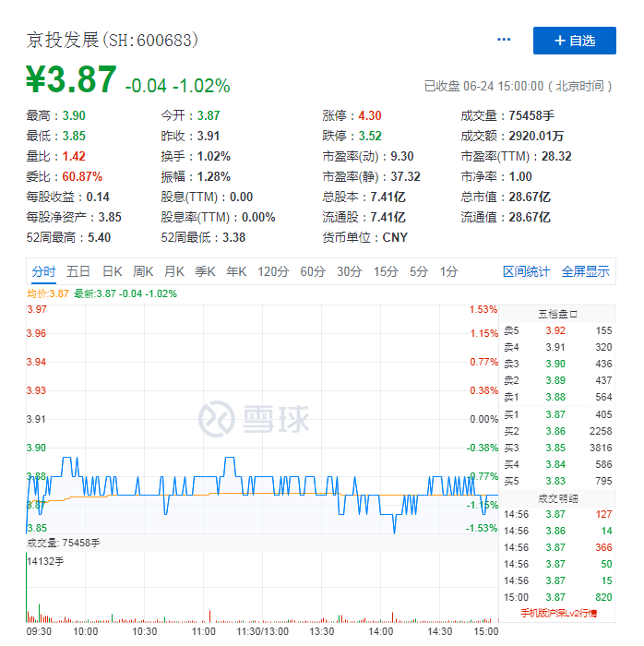The height and width of the screenshot is (646, 644).
Task: Switch to the 年K chart tab
Action: click(x=236, y=271)
